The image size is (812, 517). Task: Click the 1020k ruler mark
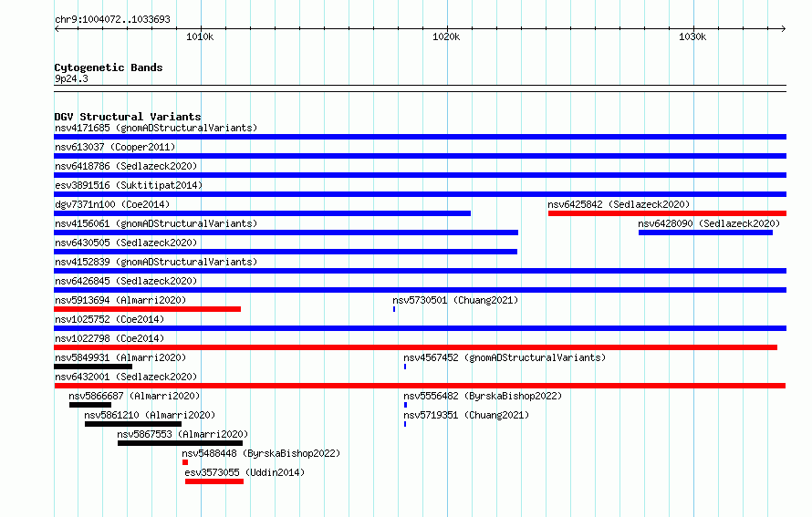pyautogui.click(x=446, y=36)
